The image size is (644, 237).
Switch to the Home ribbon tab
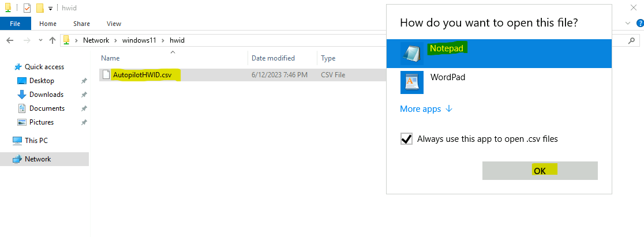click(48, 24)
